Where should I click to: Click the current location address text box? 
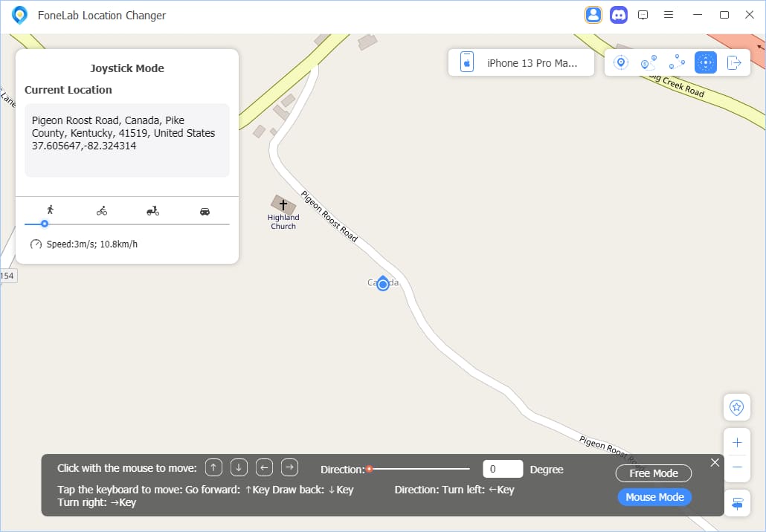pos(127,140)
